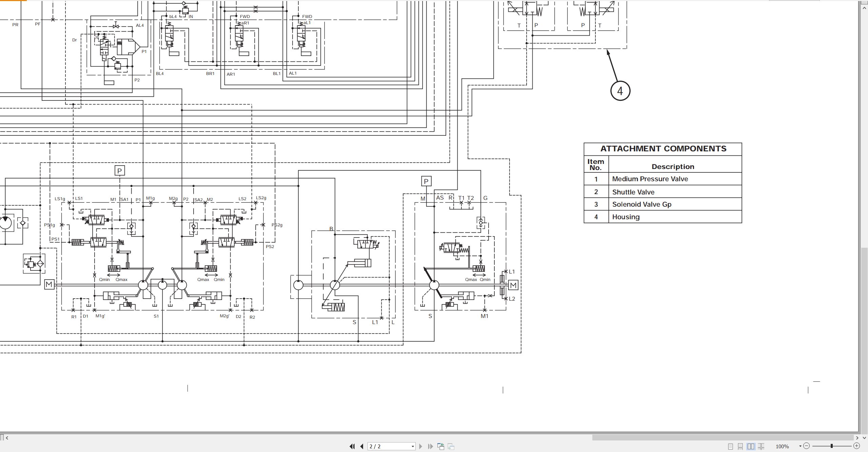Click the AL4 port label
Image resolution: width=868 pixels, height=452 pixels.
(x=140, y=25)
